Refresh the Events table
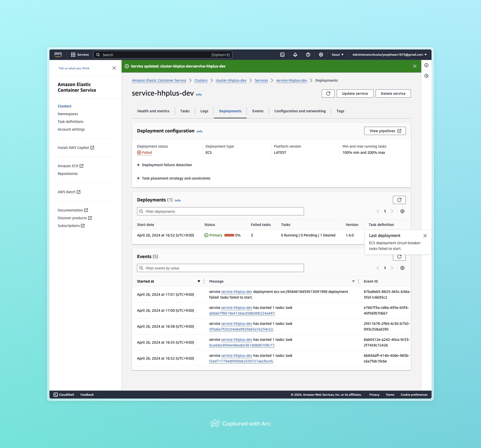 click(x=399, y=257)
